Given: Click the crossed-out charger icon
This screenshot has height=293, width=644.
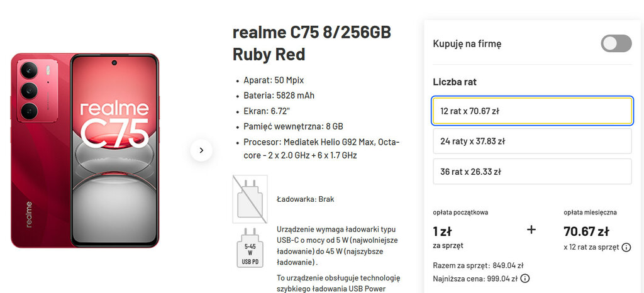Looking at the screenshot, I should pyautogui.click(x=250, y=199).
